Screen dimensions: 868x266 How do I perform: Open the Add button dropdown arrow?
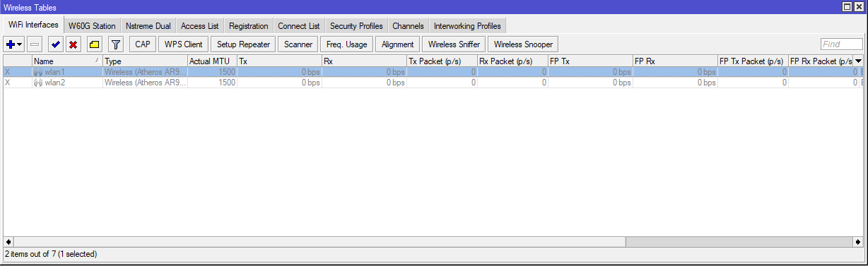[x=20, y=44]
